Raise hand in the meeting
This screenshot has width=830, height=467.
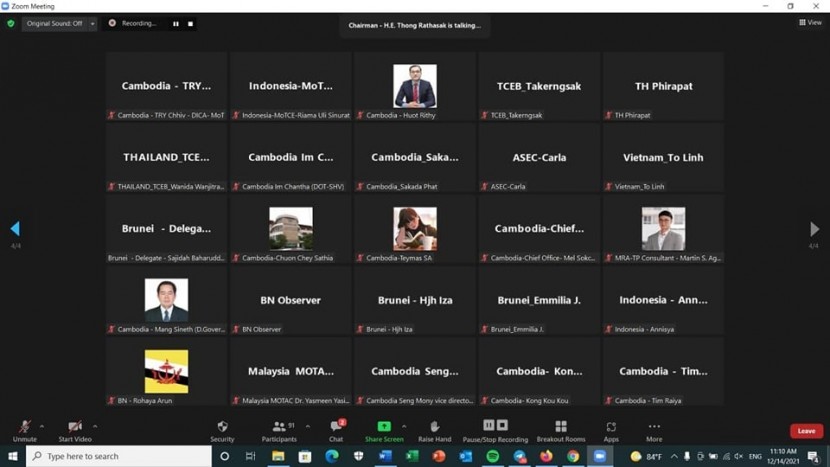[x=434, y=430]
